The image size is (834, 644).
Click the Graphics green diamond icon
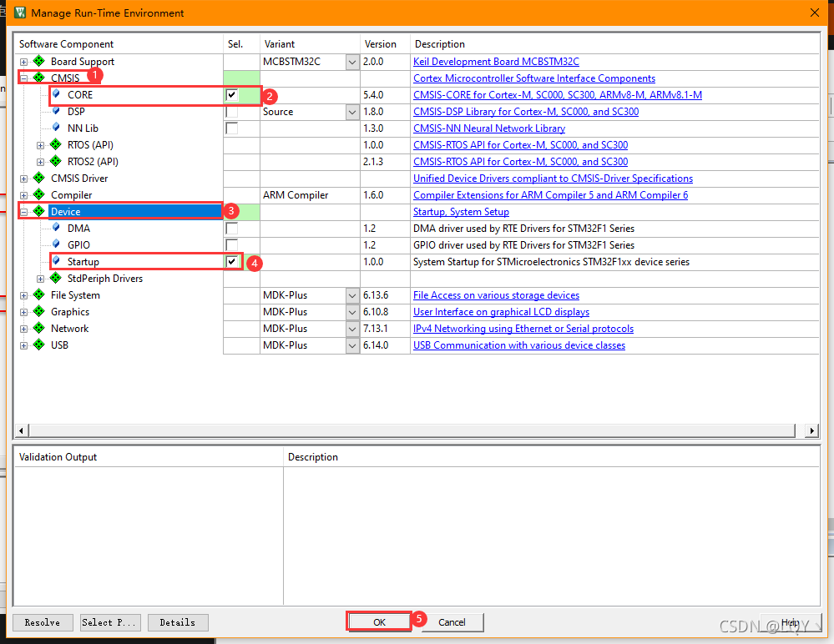(39, 311)
